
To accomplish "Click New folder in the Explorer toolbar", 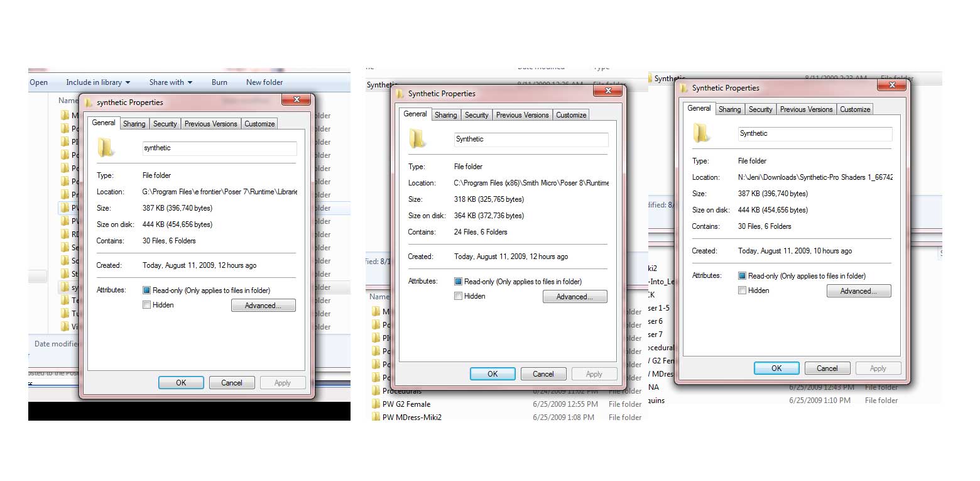I will pos(264,82).
